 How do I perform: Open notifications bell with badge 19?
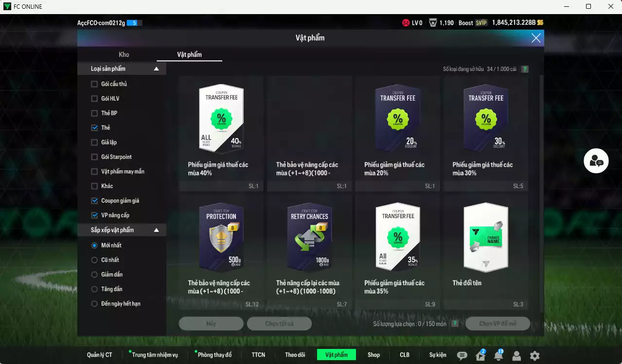click(x=498, y=356)
